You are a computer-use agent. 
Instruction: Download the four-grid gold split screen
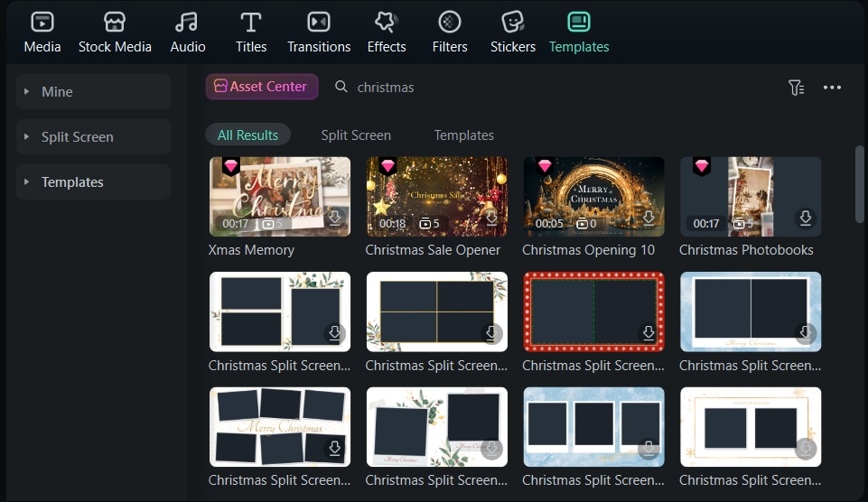click(x=491, y=332)
